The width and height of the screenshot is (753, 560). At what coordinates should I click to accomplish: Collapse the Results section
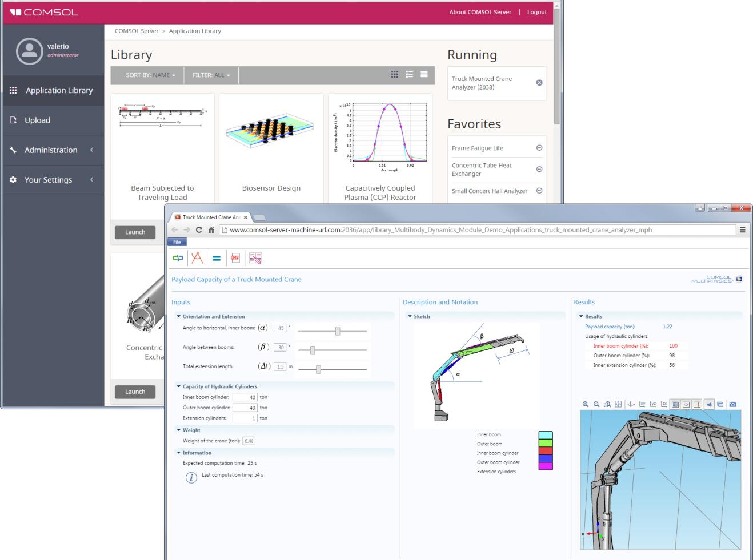pyautogui.click(x=582, y=316)
